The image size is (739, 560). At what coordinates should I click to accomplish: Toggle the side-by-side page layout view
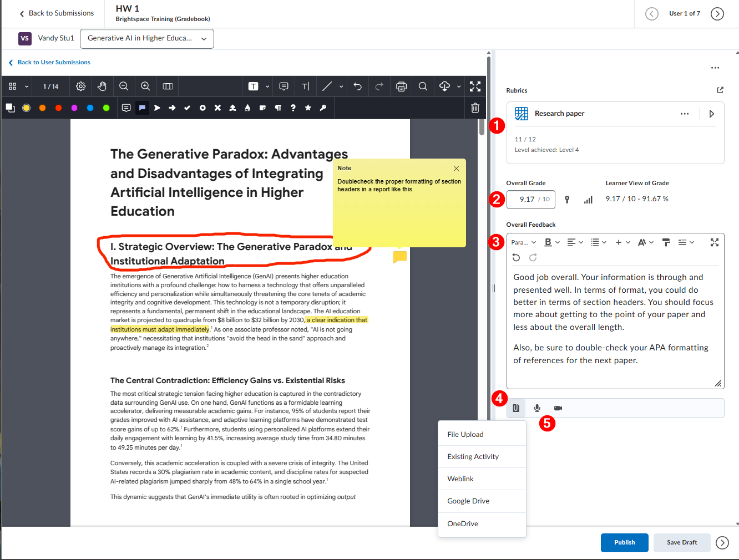pos(168,86)
